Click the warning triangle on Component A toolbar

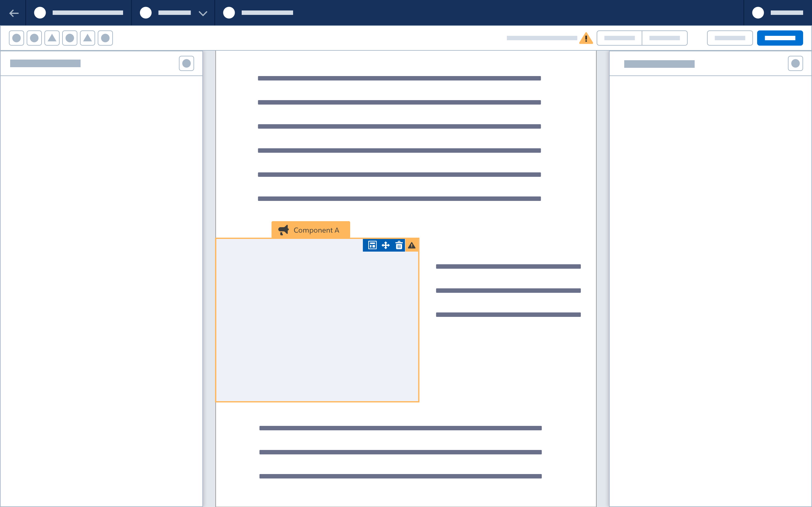tap(412, 245)
